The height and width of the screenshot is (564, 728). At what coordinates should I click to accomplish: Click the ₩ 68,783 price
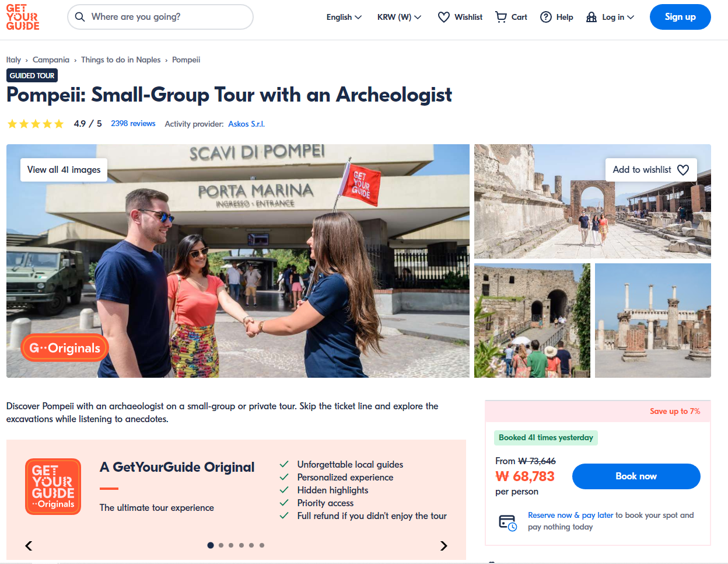525,476
